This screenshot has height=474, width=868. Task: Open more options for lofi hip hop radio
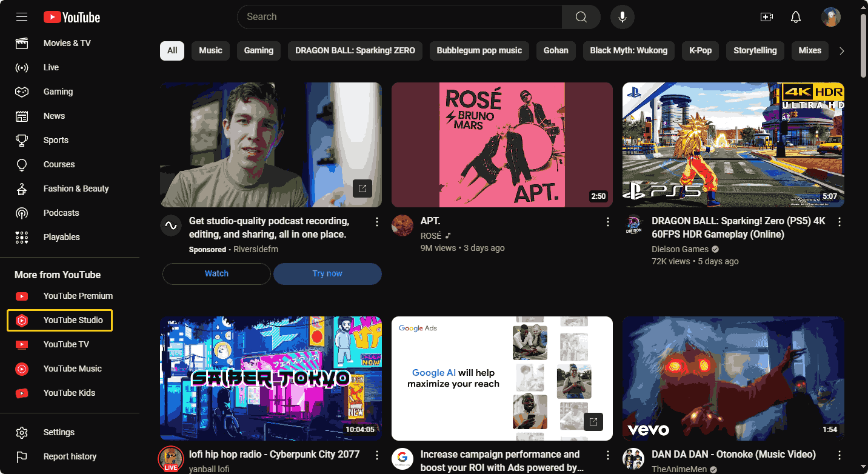(x=377, y=455)
